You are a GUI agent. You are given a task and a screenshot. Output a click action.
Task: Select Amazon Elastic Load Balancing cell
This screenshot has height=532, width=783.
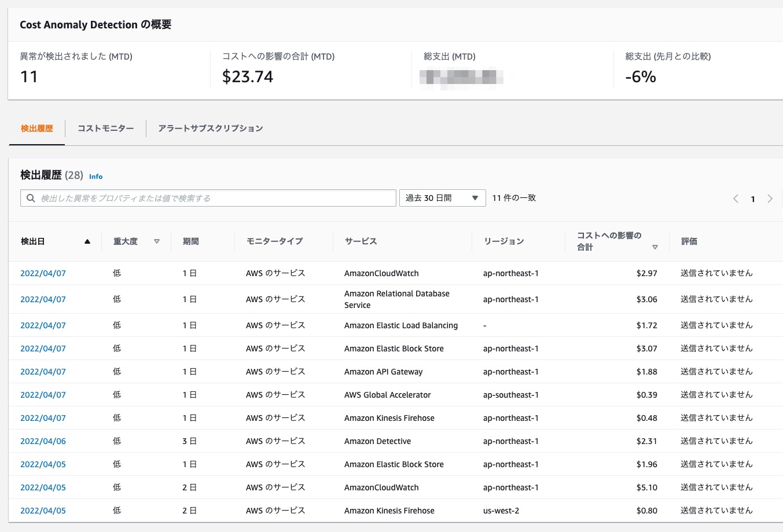click(x=401, y=325)
